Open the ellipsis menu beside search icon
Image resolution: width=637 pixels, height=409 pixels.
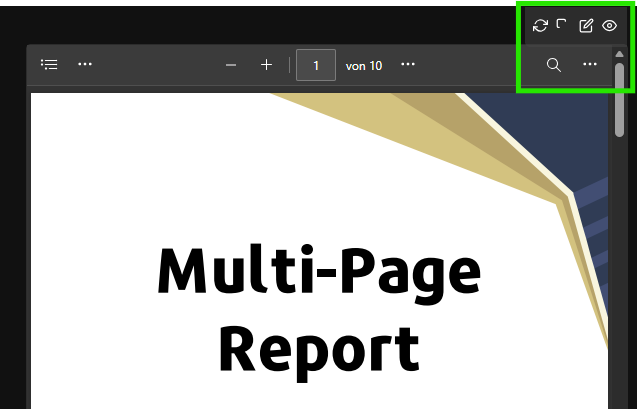(590, 65)
